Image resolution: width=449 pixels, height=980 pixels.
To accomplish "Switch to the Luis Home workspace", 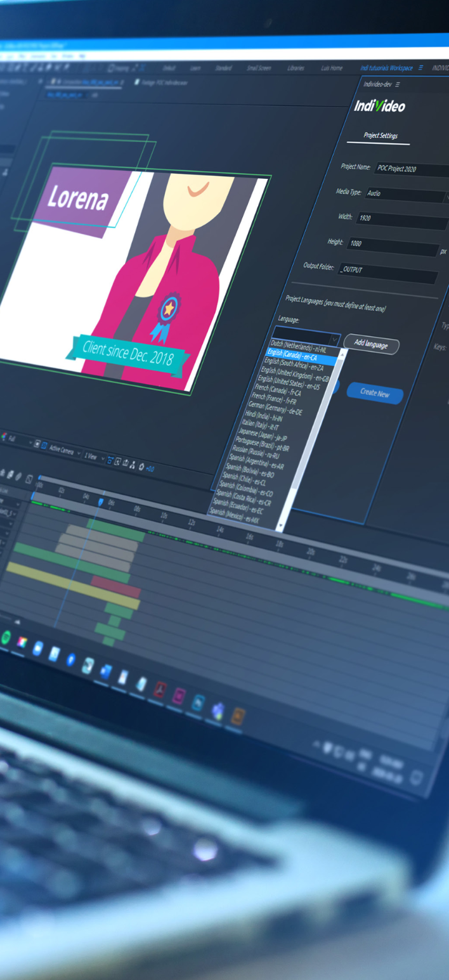I will click(332, 68).
